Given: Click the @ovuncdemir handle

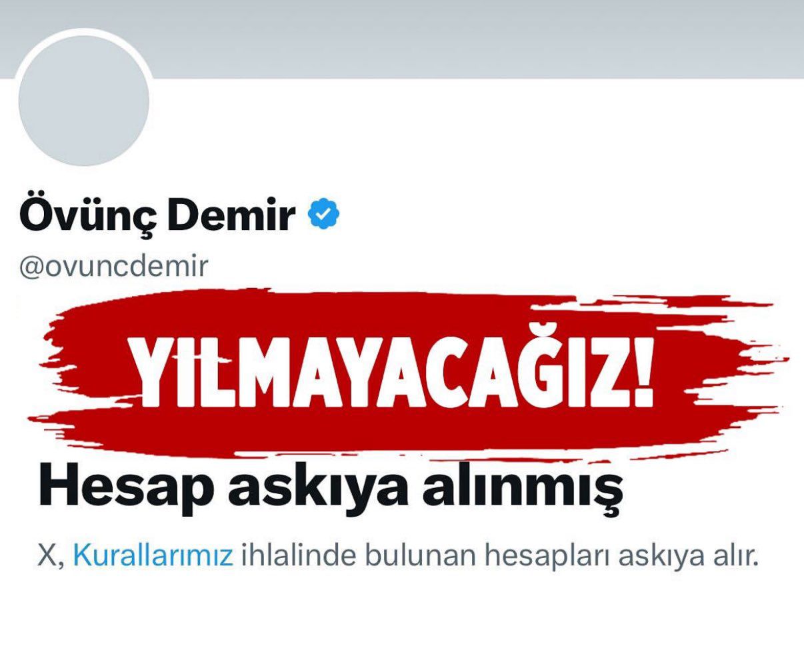Looking at the screenshot, I should (x=114, y=267).
